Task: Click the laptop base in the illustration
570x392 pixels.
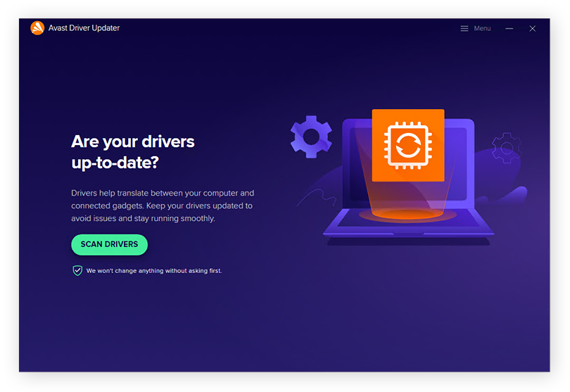Action: click(x=408, y=231)
